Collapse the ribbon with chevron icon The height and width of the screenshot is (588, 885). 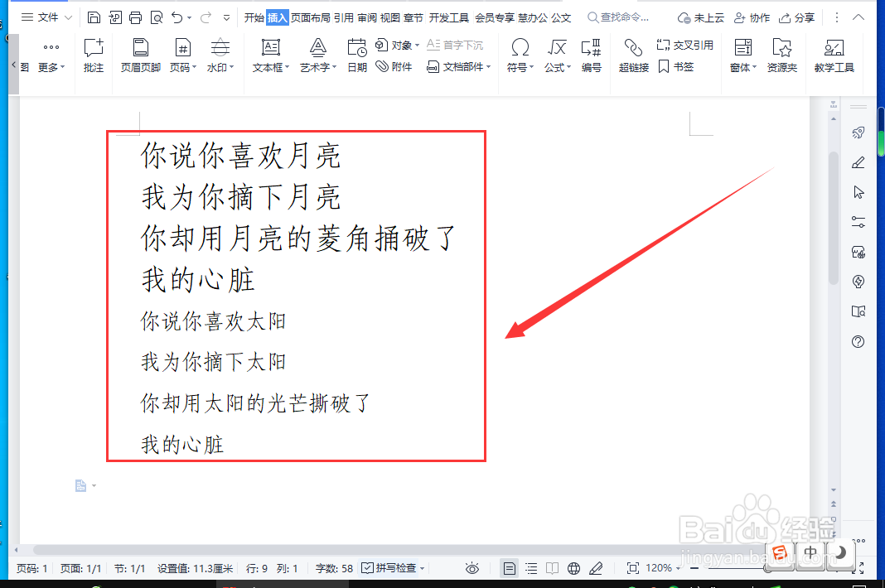coord(858,17)
